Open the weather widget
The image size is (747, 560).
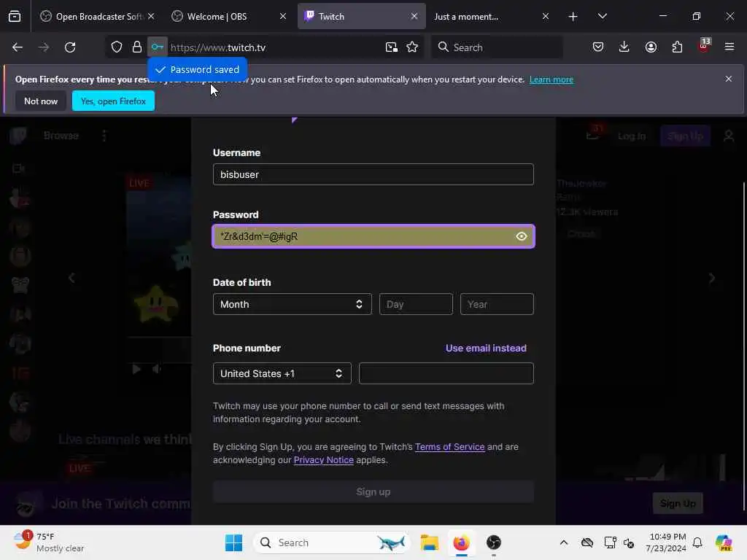(49, 542)
